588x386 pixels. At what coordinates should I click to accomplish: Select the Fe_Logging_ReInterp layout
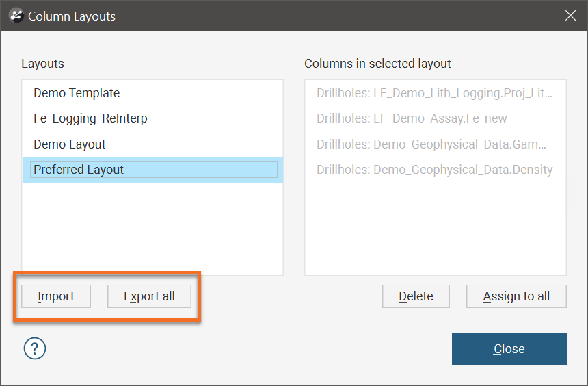tap(90, 118)
